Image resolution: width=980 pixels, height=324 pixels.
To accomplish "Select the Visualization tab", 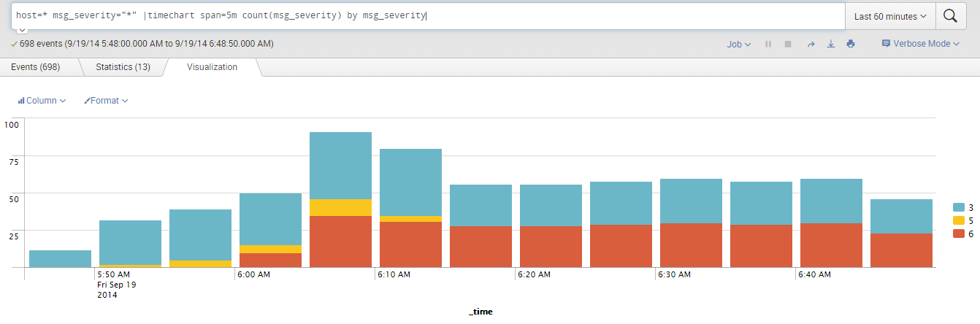I will pos(212,67).
